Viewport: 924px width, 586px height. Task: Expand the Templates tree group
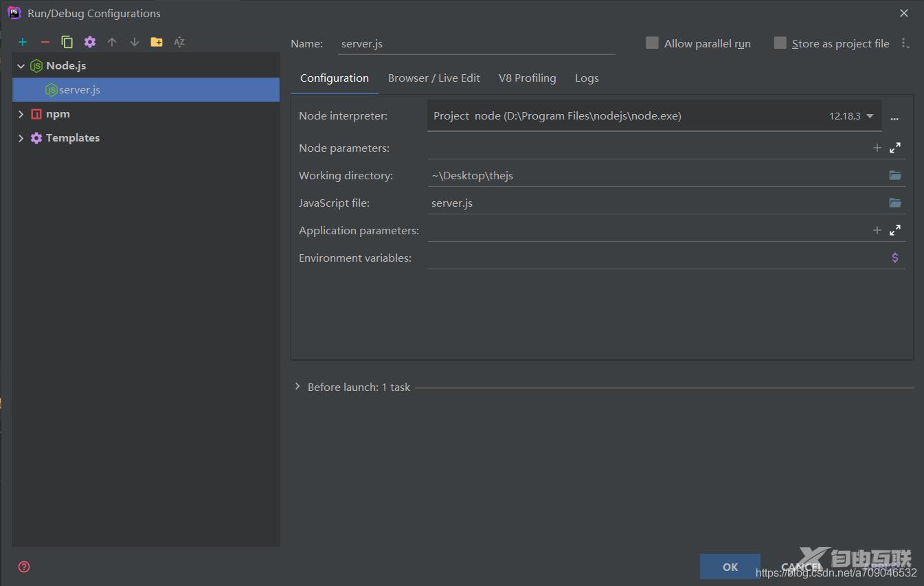(x=21, y=138)
